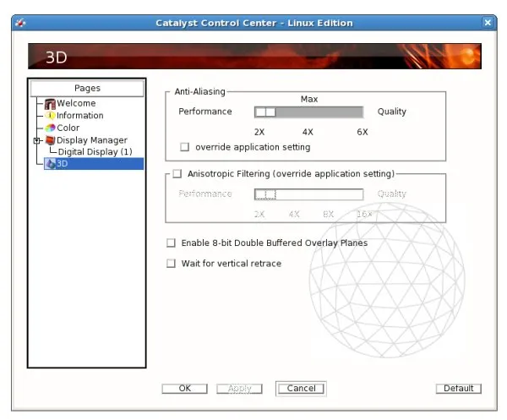Toggle Anisotropic Filtering override checkbox
Viewport: 507px width, 420px height.
pyautogui.click(x=177, y=174)
